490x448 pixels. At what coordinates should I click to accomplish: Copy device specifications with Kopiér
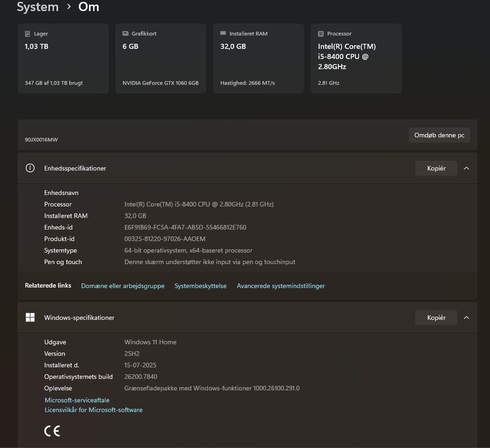click(436, 168)
